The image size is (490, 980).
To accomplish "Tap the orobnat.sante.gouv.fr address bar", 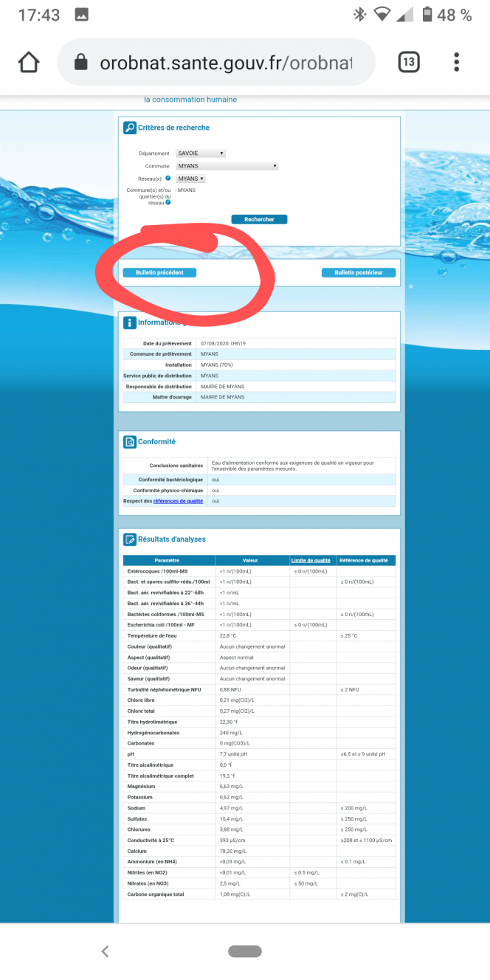I will tap(215, 63).
